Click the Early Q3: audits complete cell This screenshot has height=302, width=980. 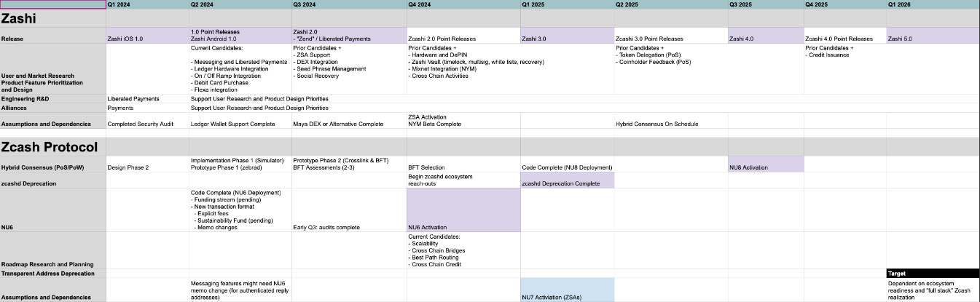coord(348,210)
